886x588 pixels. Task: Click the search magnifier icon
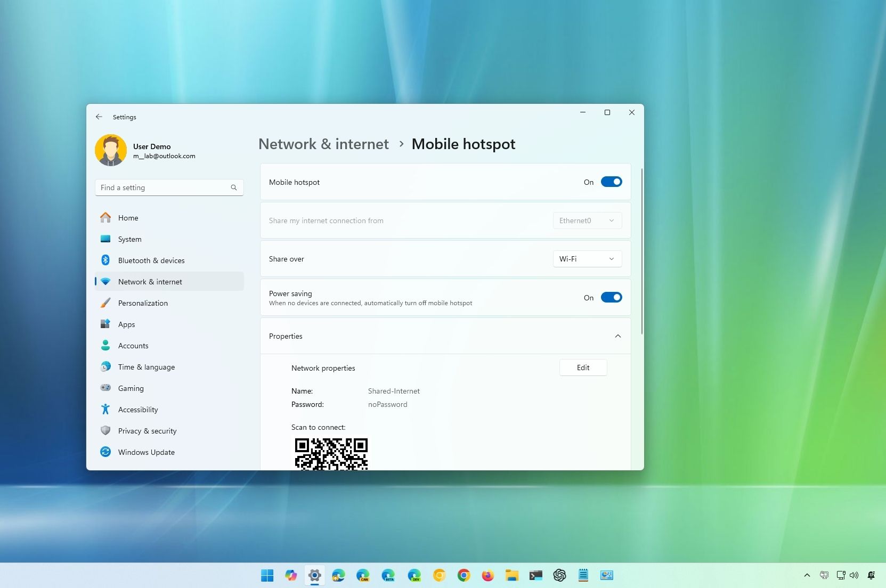233,187
